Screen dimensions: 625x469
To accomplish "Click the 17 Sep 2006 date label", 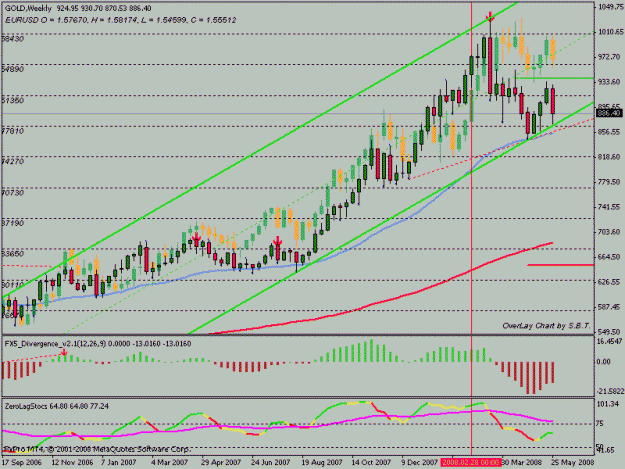I will 22,462.
